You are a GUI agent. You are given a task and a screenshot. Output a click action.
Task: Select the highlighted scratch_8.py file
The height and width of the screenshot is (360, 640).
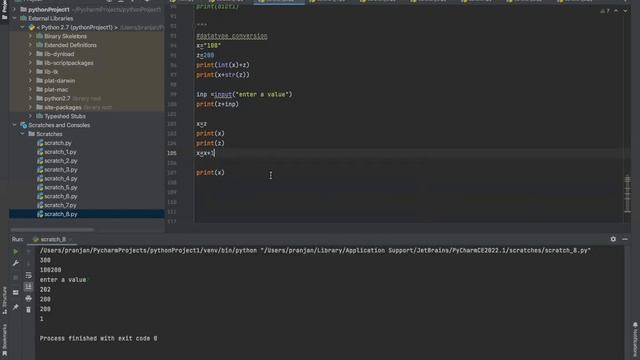pos(87,214)
